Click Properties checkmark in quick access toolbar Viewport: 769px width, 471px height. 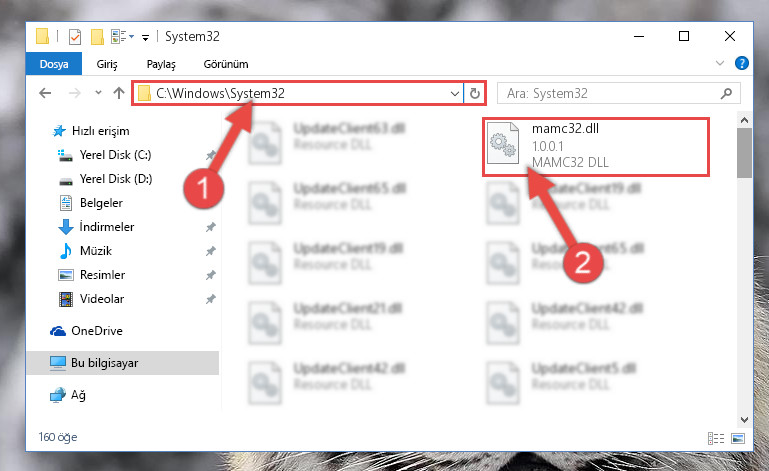75,37
